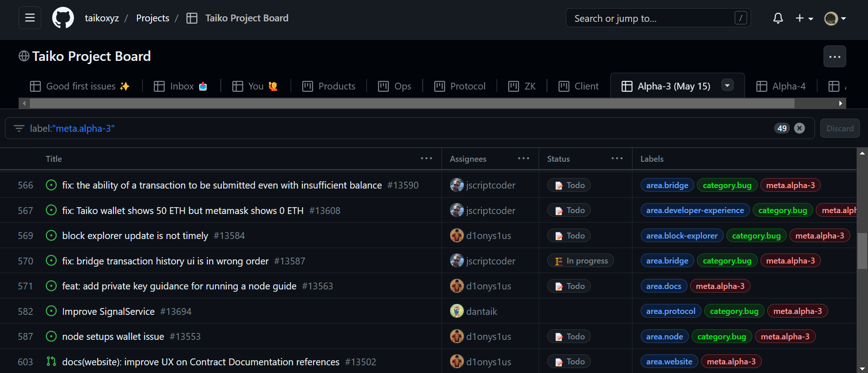
Task: Click In progress status on row 570
Action: (x=580, y=261)
